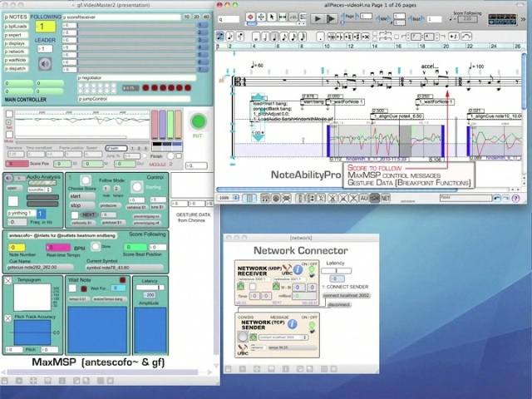532x399 pixels.
Task: Click the speaker icon under LEADER
Action: coord(44,64)
